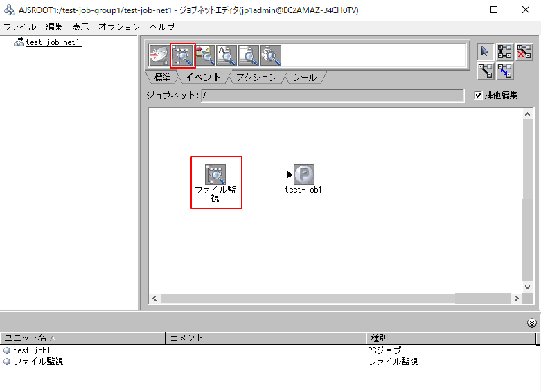Image resolution: width=541 pixels, height=392 pixels.
Task: Click the application icon in the title bar
Action: (9, 10)
